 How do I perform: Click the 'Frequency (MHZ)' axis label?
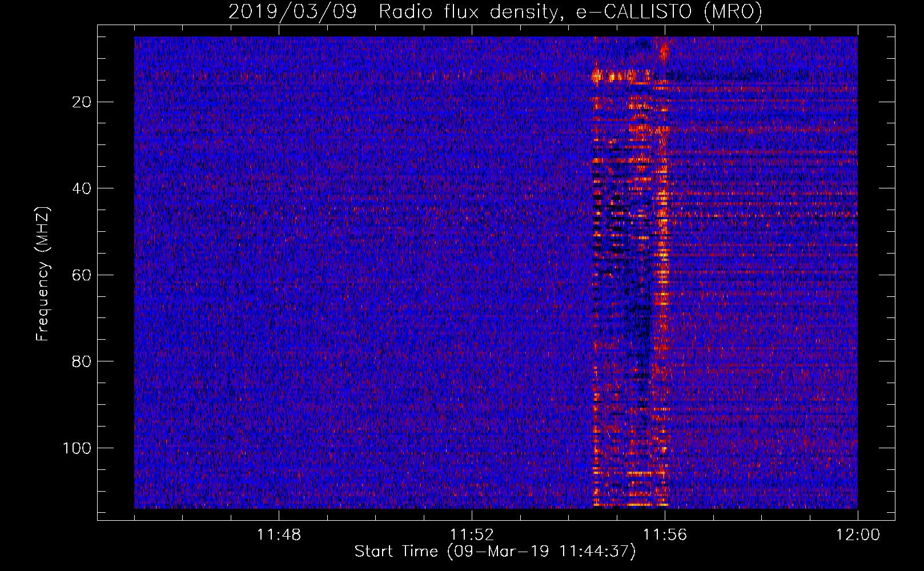pos(43,274)
